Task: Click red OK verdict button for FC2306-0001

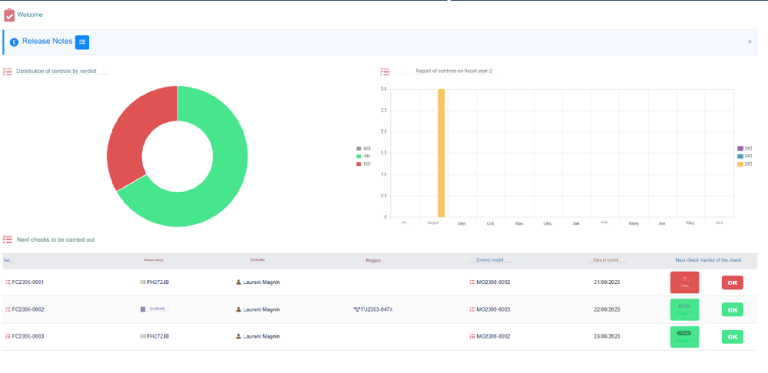Action: click(x=732, y=282)
